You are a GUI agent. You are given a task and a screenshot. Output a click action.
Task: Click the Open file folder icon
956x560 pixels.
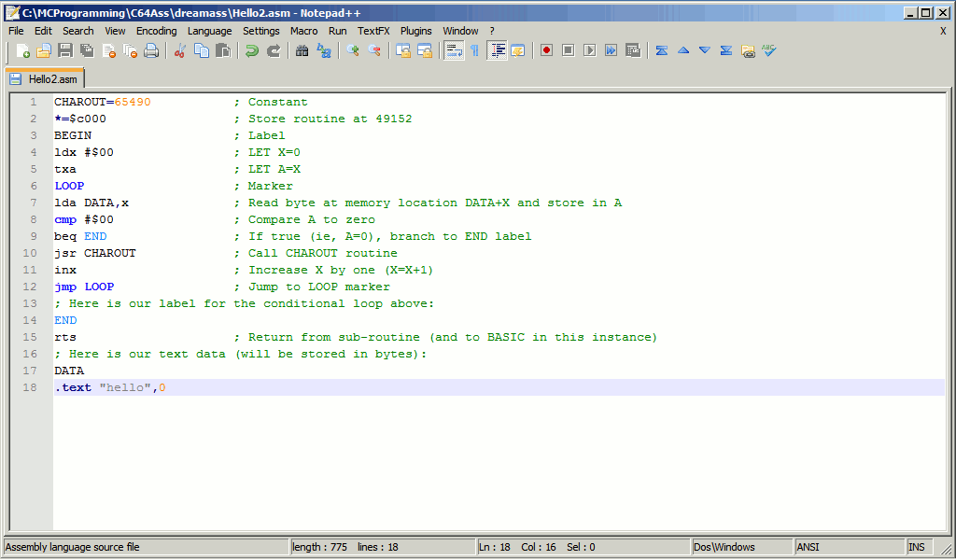tap(44, 50)
